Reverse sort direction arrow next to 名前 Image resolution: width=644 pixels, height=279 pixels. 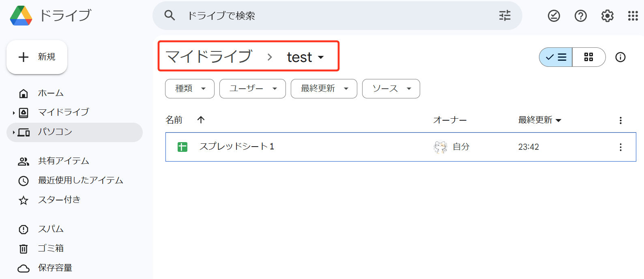click(201, 119)
